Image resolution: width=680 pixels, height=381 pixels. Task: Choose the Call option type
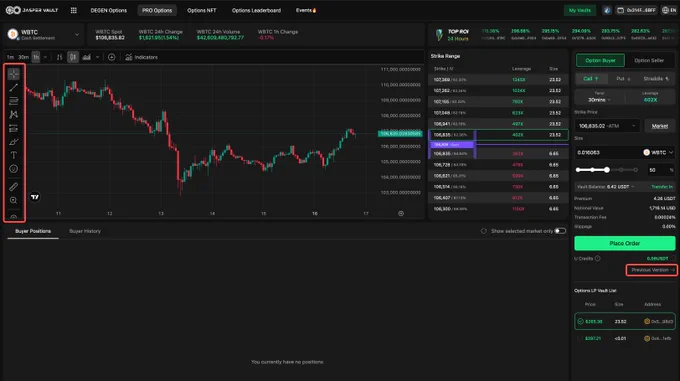[591, 78]
